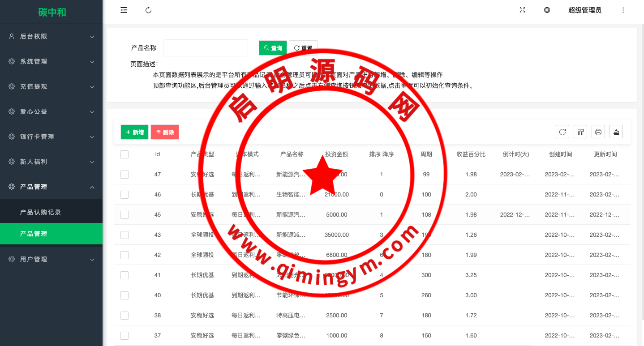Open the language globe icon

(x=547, y=10)
